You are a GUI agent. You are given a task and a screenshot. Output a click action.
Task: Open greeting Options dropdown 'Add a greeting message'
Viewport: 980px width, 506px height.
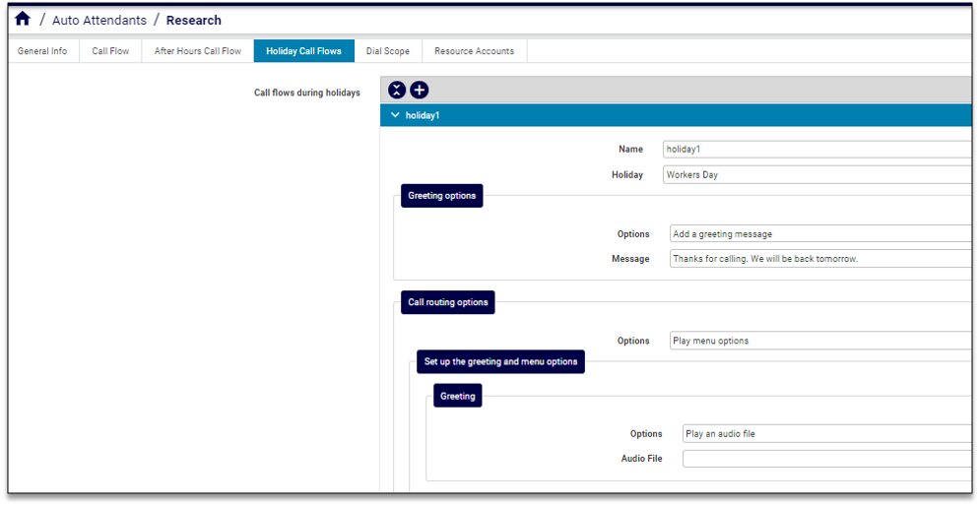tap(820, 234)
